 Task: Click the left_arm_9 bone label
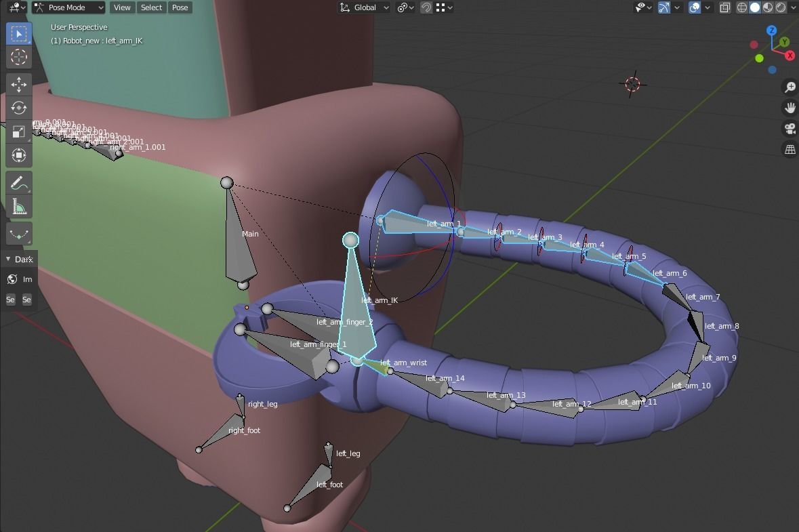(x=719, y=358)
